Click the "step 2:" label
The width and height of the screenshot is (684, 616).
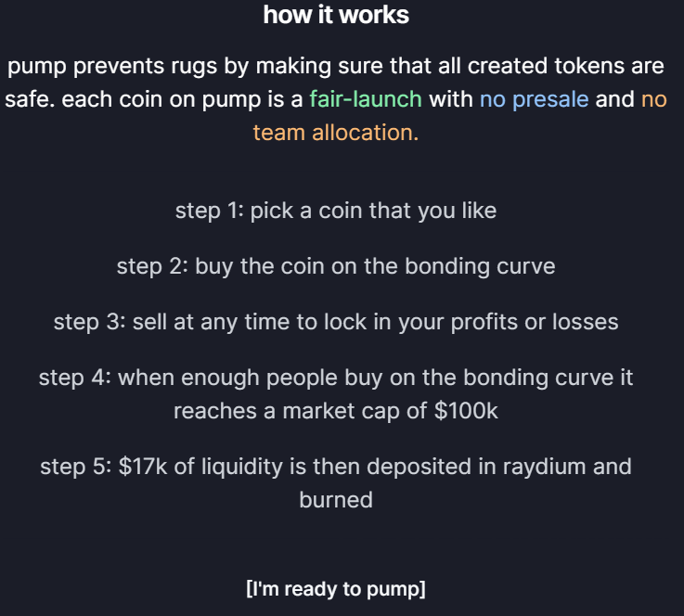click(153, 266)
